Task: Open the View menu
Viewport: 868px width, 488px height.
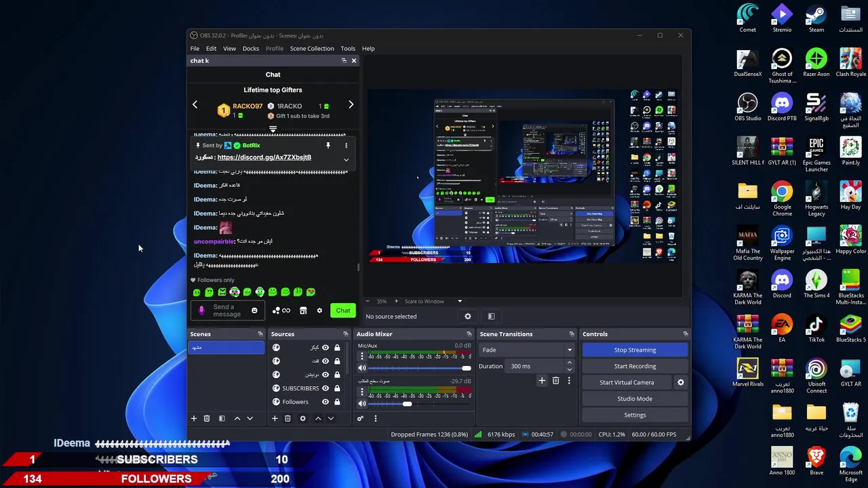Action: coord(229,49)
